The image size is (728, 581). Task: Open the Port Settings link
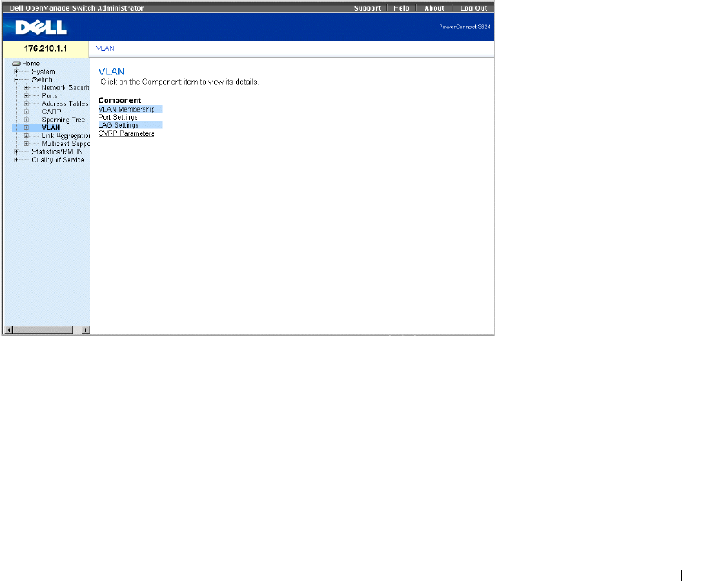coord(118,117)
